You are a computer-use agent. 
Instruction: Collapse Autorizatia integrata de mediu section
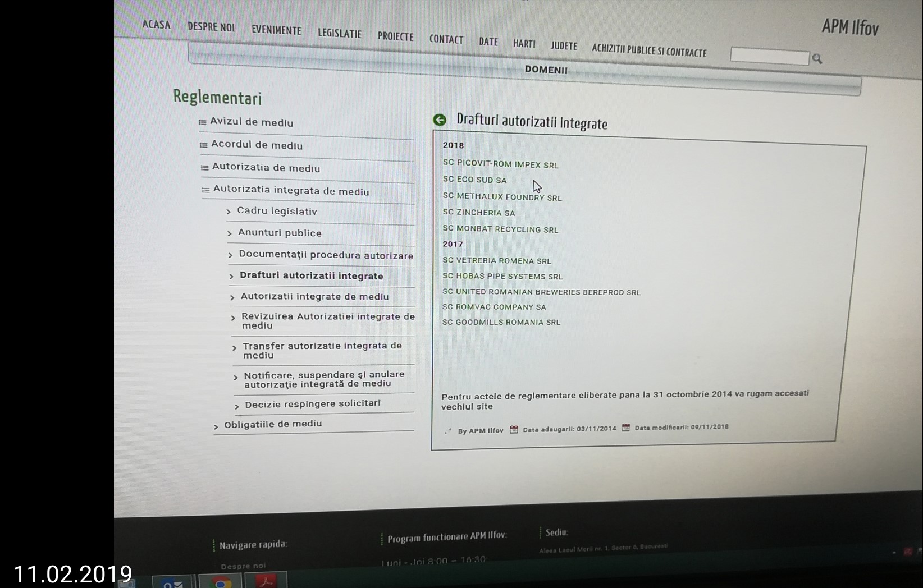click(x=291, y=191)
